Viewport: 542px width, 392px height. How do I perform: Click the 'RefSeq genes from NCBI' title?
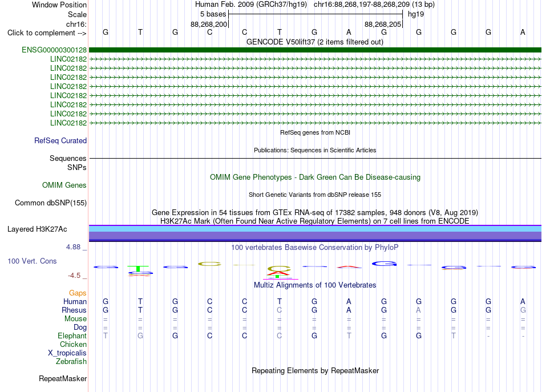coord(315,132)
